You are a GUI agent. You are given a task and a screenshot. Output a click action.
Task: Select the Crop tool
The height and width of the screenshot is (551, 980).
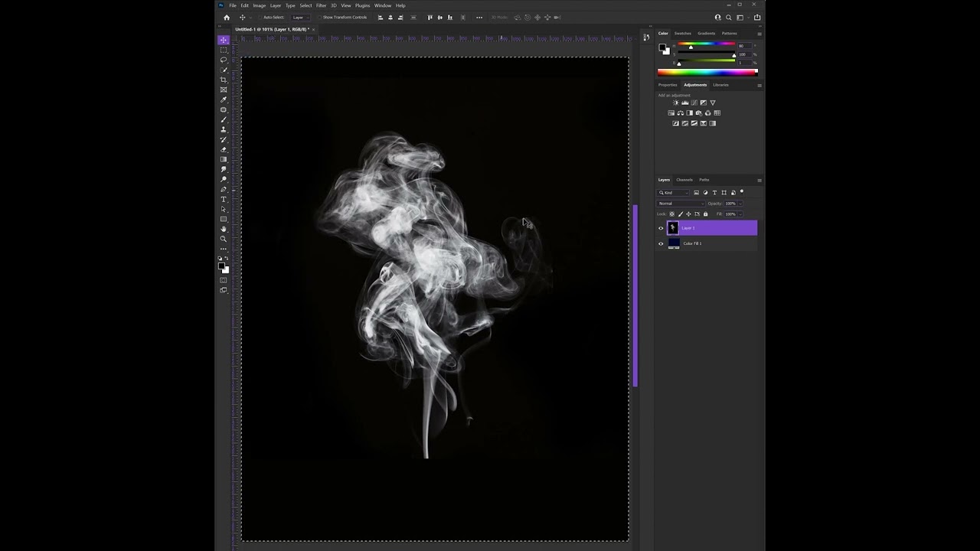coord(224,80)
